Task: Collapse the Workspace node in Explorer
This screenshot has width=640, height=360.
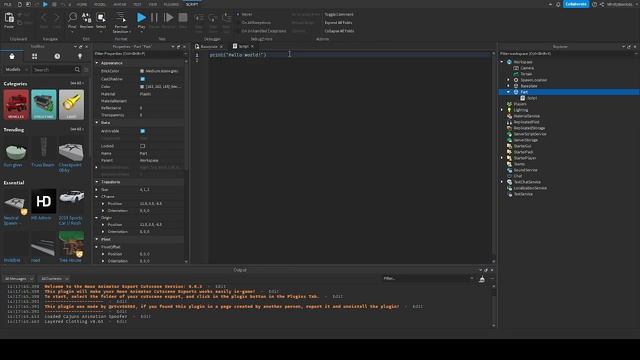Action: tap(502, 62)
